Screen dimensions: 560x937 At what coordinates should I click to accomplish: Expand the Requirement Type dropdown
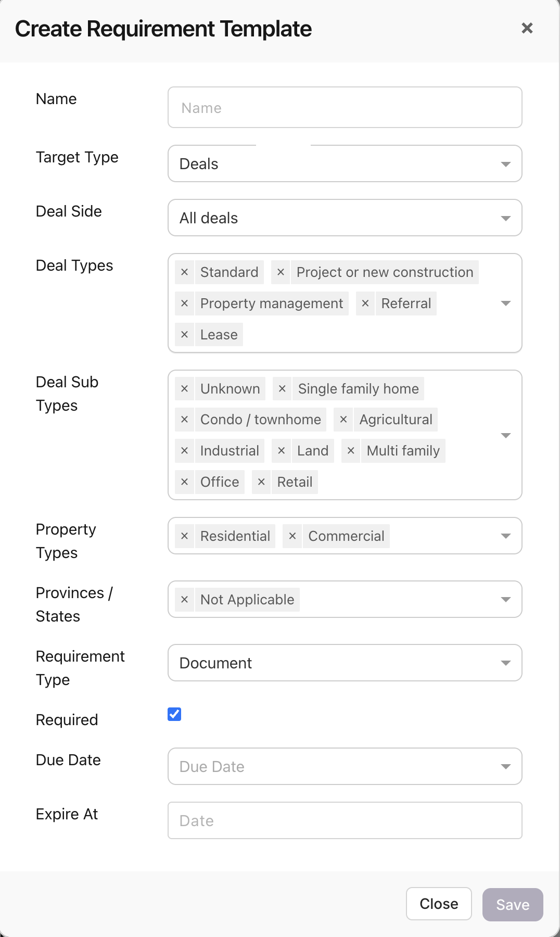[x=345, y=663]
